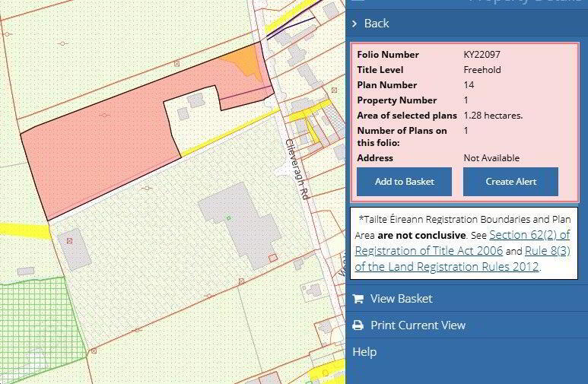Click the Plan Number value 14

469,85
